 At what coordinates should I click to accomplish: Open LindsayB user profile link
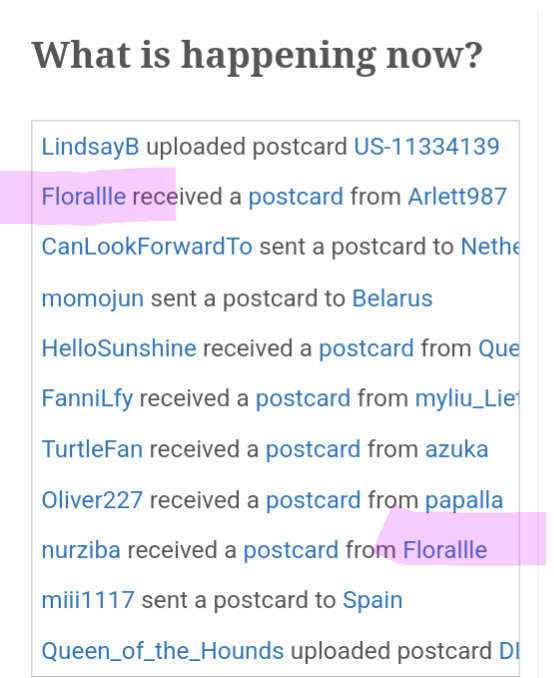coord(90,147)
